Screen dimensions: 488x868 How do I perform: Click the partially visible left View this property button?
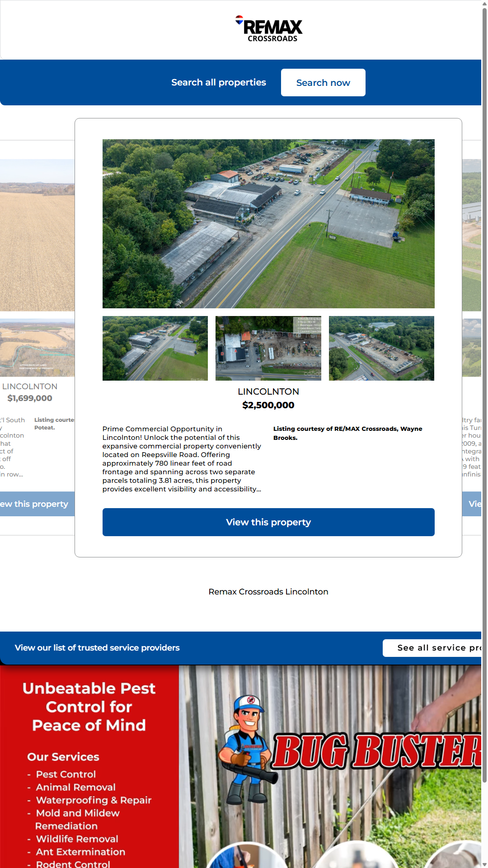pos(36,504)
